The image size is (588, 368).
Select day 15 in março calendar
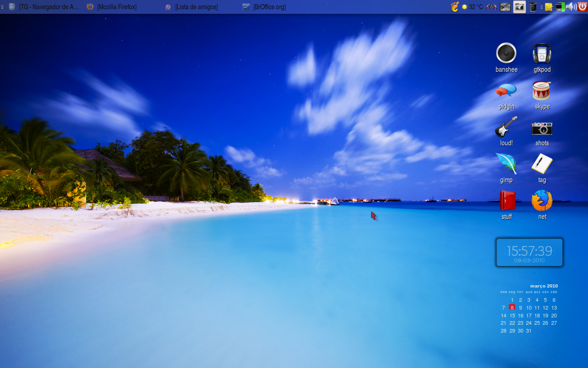click(512, 316)
